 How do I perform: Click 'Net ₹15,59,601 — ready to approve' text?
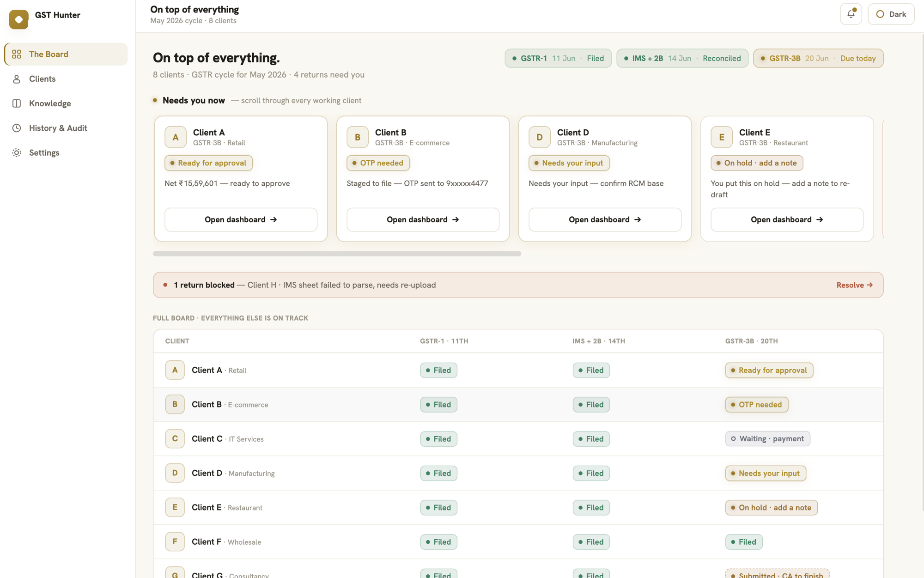(227, 183)
